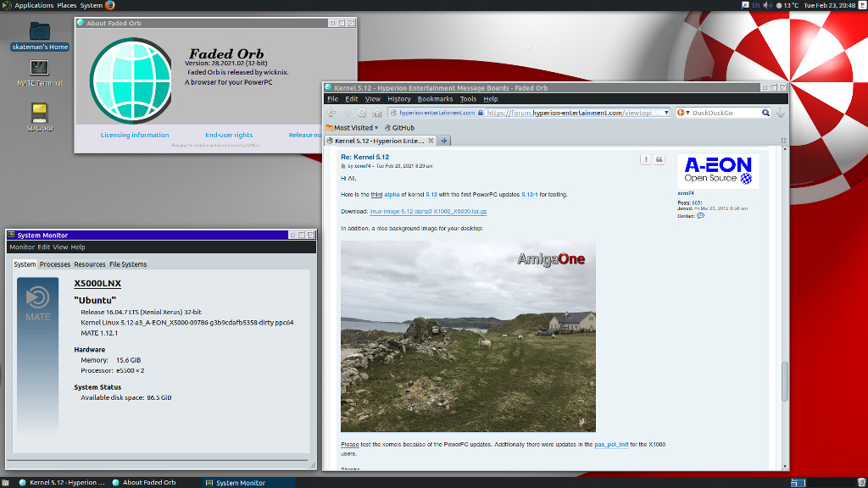Click the volume speaker icon in panel
Viewport: 868px width, 488px height.
click(768, 5)
